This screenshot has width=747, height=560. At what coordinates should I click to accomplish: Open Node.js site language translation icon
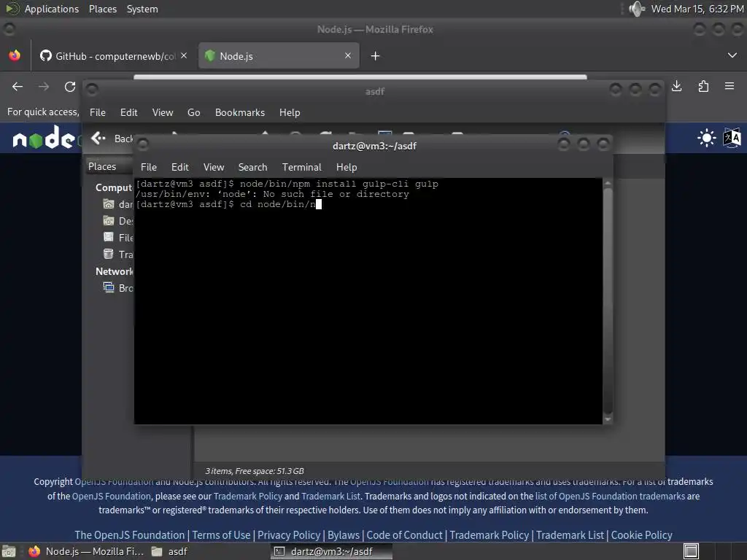click(732, 138)
